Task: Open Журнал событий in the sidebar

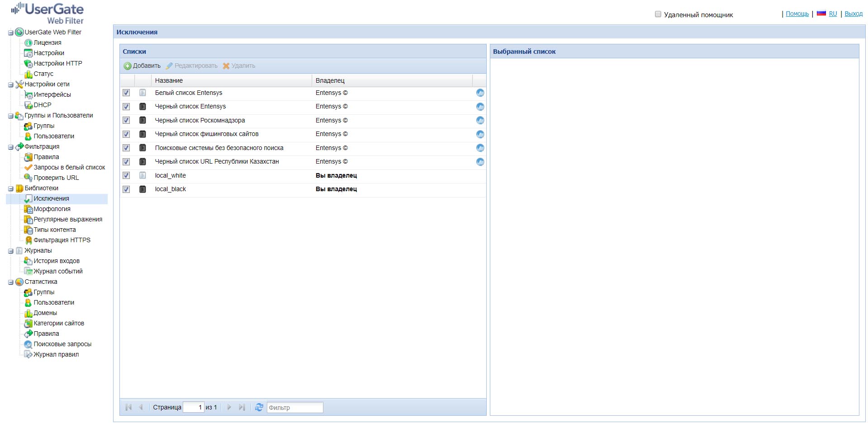Action: click(x=58, y=271)
